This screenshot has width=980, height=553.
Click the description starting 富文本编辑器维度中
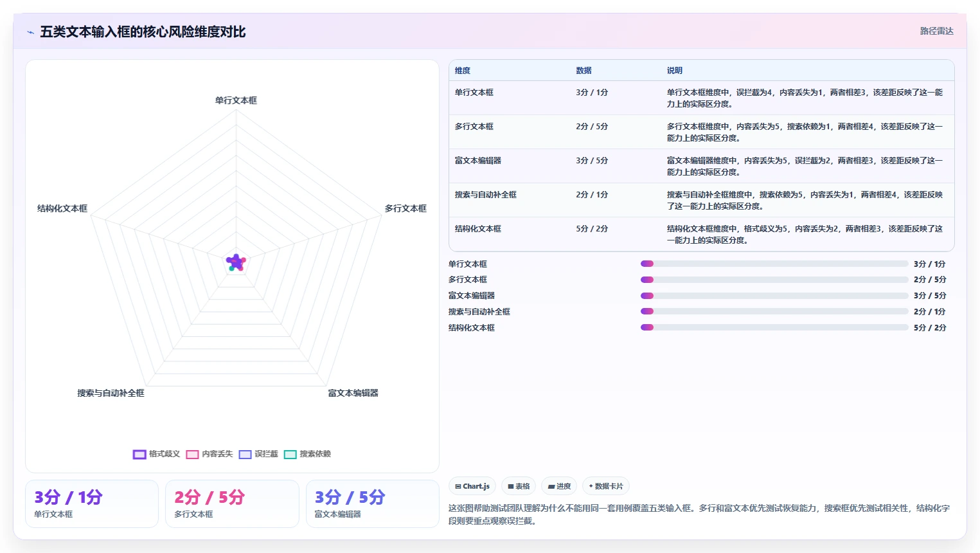click(805, 167)
